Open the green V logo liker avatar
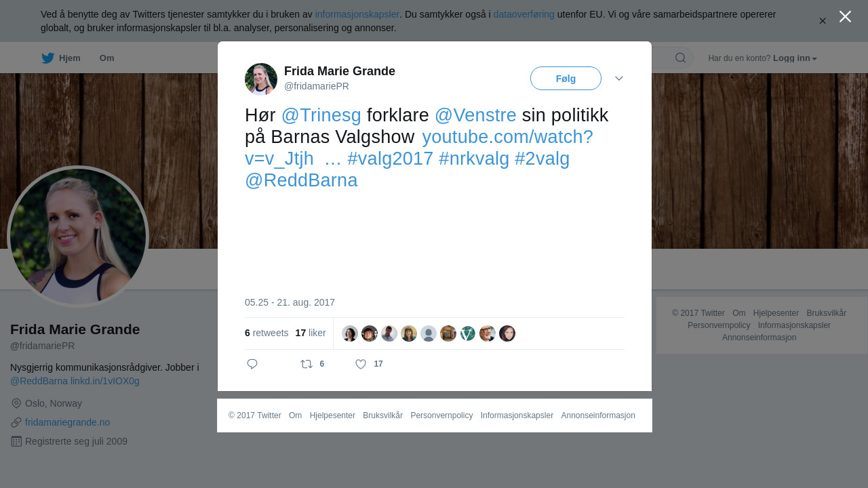The height and width of the screenshot is (488, 868). [468, 333]
